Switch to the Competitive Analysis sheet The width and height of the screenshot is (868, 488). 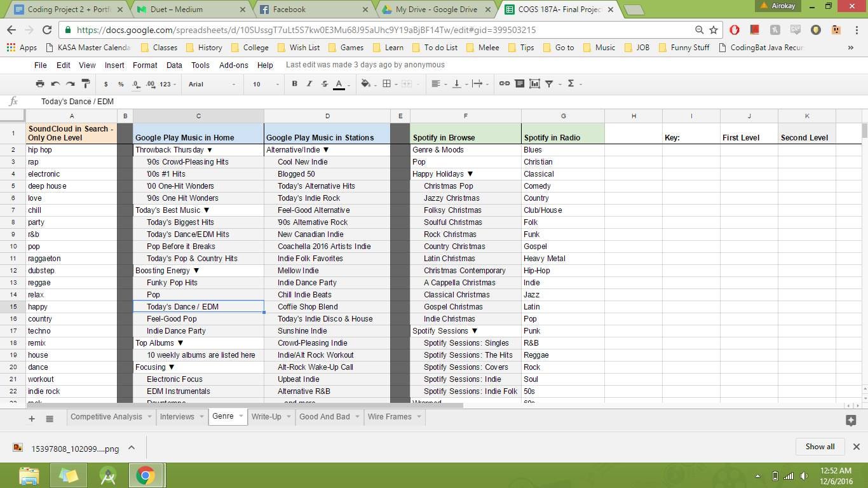[106, 417]
